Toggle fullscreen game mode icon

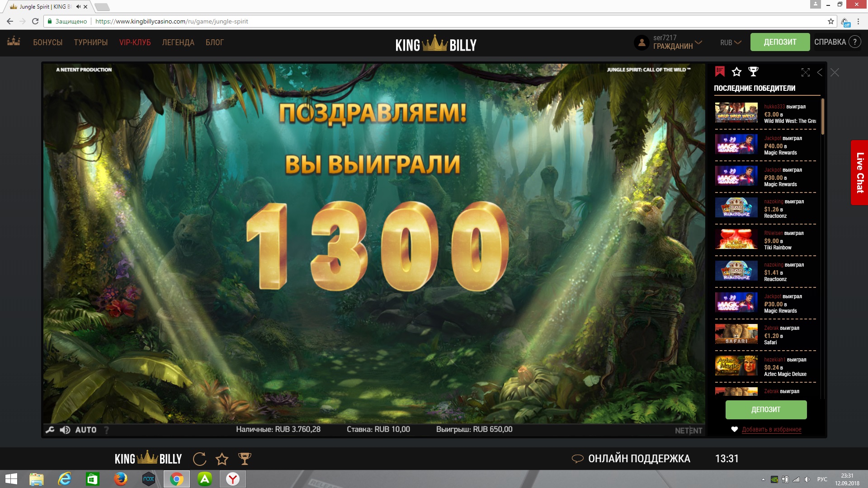pos(805,72)
